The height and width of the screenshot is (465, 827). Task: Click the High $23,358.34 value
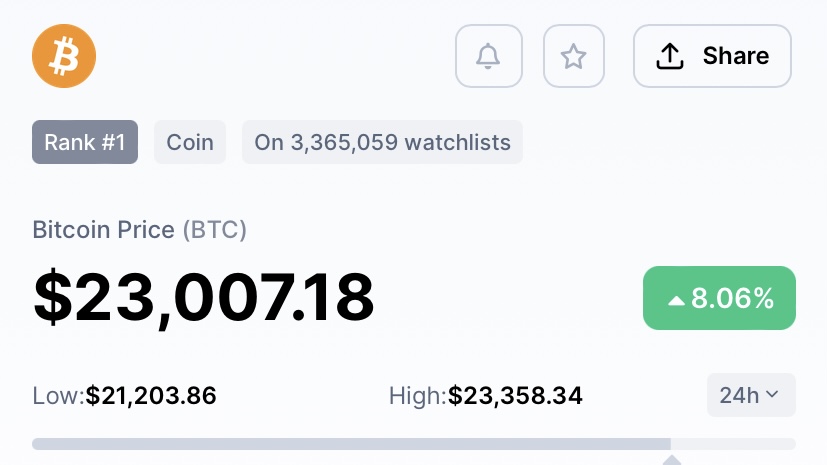[x=515, y=395]
